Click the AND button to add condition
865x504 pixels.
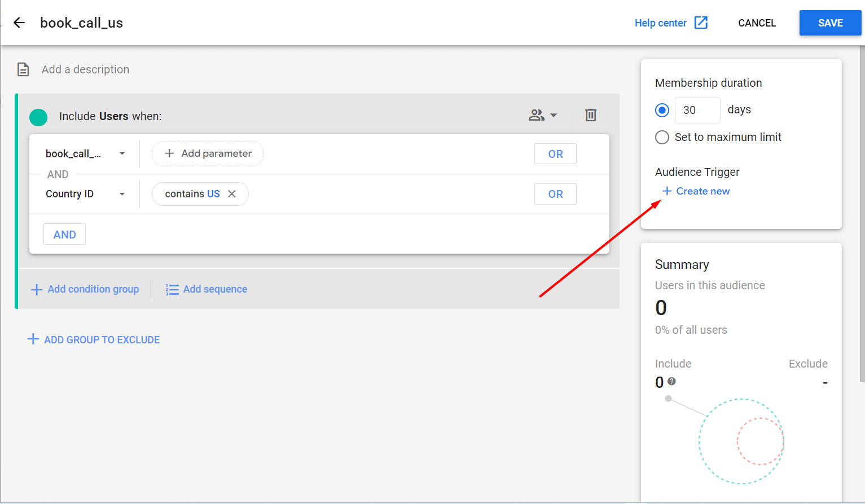tap(64, 234)
